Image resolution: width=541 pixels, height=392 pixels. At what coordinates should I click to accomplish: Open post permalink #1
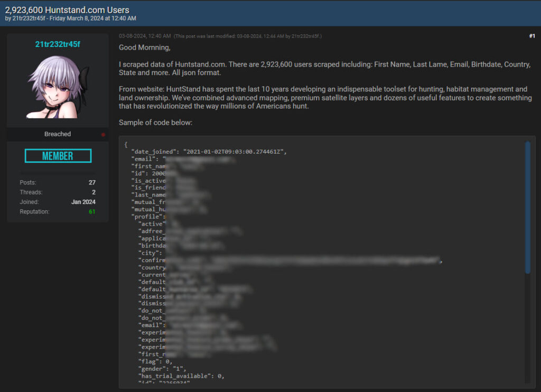(531, 36)
